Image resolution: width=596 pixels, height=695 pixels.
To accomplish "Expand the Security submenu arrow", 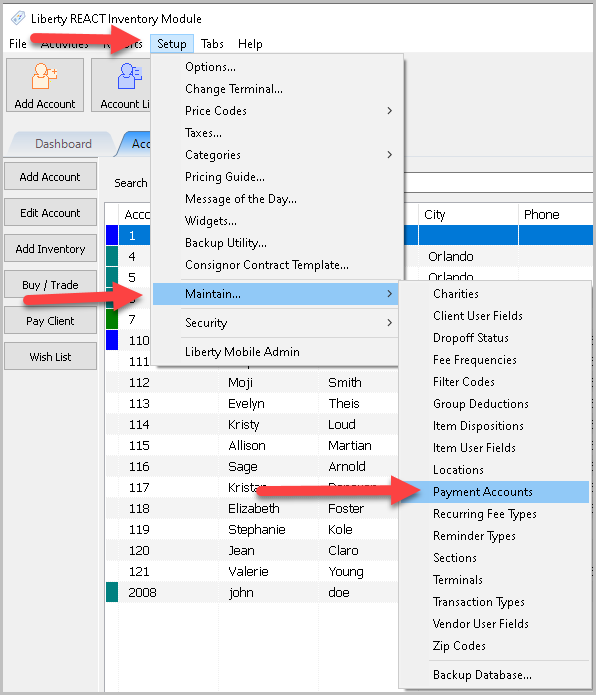I will (390, 323).
